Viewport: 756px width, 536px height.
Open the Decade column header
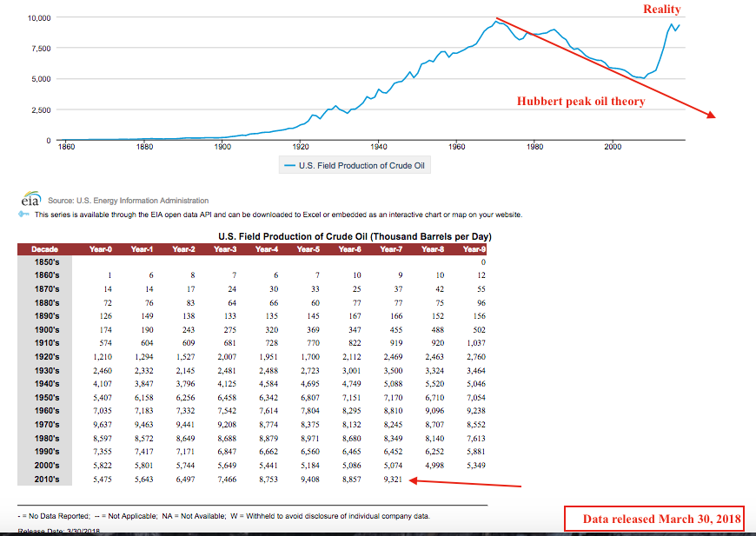pos(43,248)
